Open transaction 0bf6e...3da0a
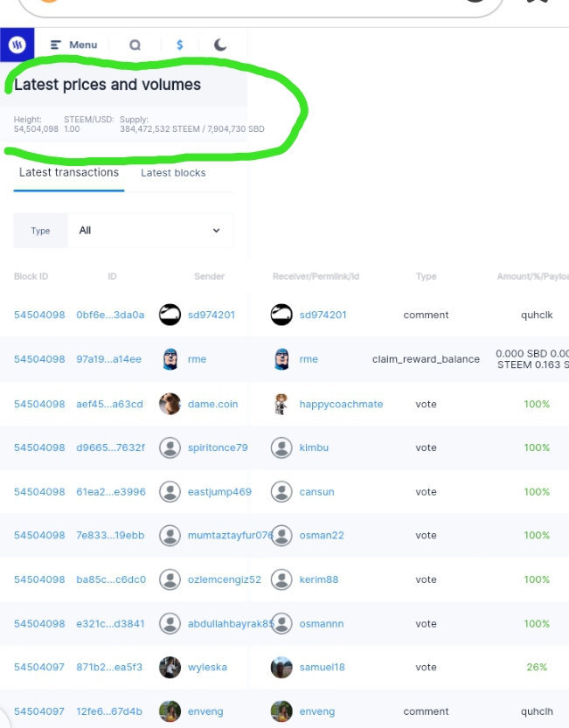The image size is (569, 728). click(x=110, y=315)
